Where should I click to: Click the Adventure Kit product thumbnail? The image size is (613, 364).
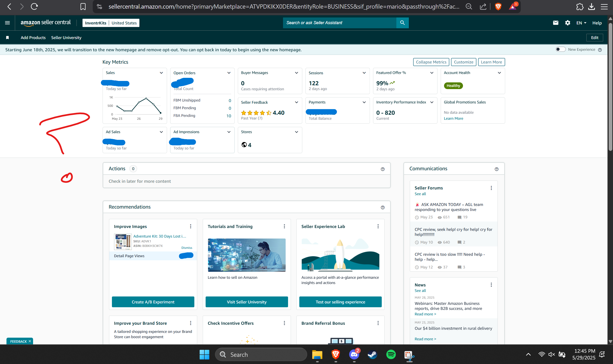[123, 242]
